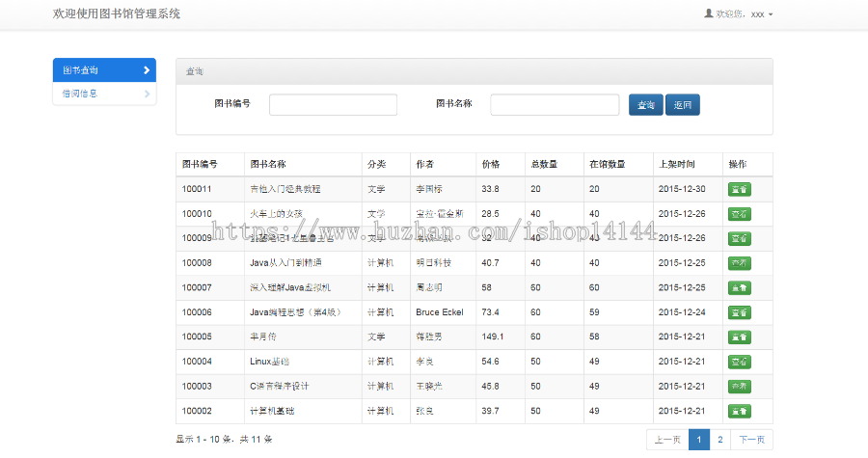The height and width of the screenshot is (458, 868).
Task: Go to previous page 上一页
Action: 667,440
